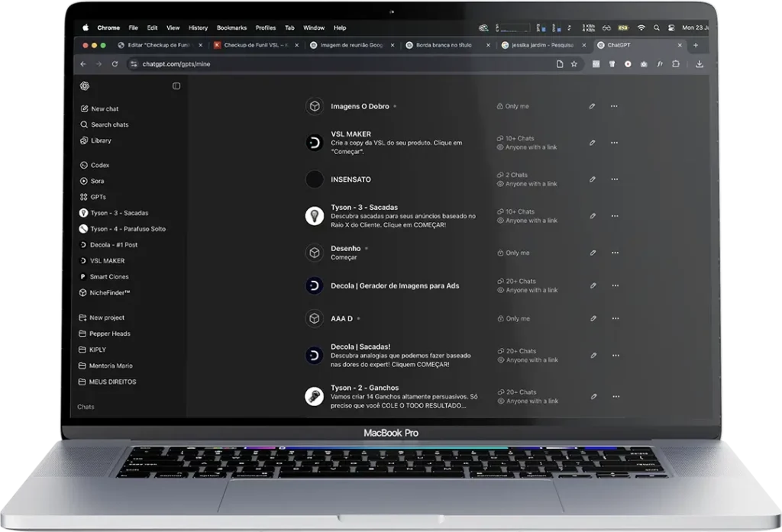The image size is (782, 532).
Task: Switch to the Checkup de Funil VSL tab
Action: tap(257, 45)
